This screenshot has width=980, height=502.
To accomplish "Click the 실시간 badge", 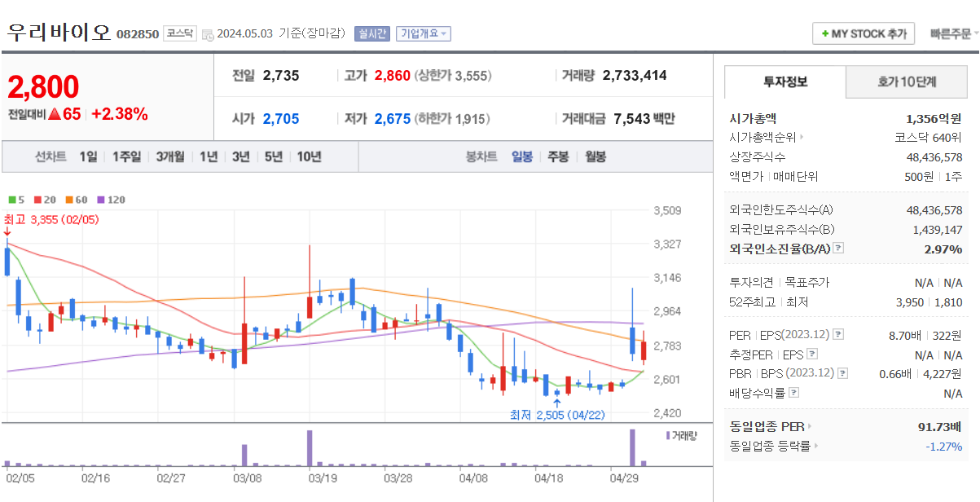I will pos(372,33).
